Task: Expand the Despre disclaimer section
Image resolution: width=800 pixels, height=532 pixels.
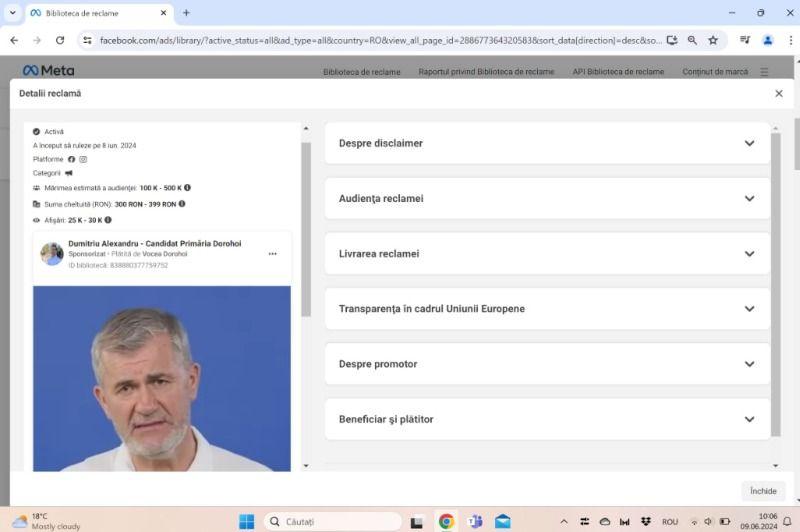Action: point(547,143)
